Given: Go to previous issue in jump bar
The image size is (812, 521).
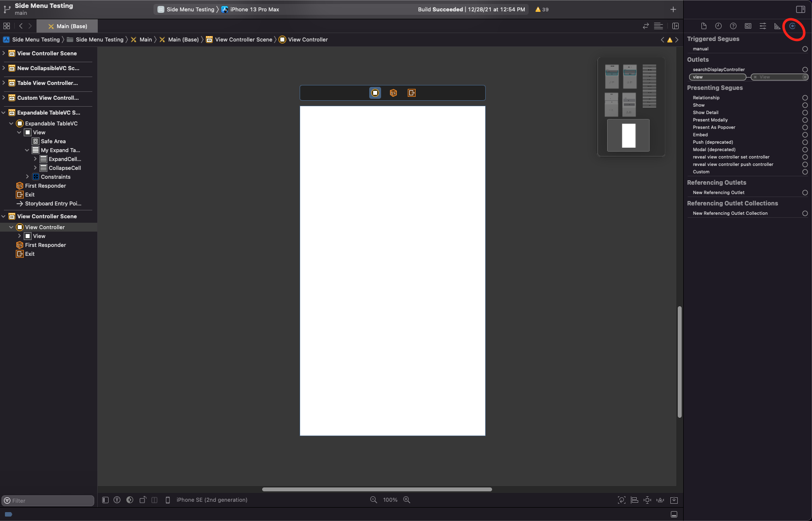Looking at the screenshot, I should tap(662, 40).
